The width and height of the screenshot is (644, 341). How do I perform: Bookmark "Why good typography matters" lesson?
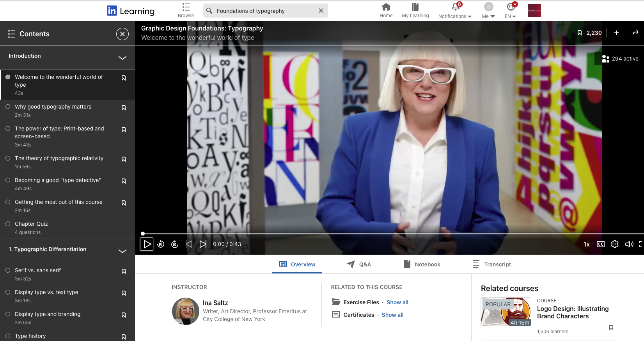point(124,108)
